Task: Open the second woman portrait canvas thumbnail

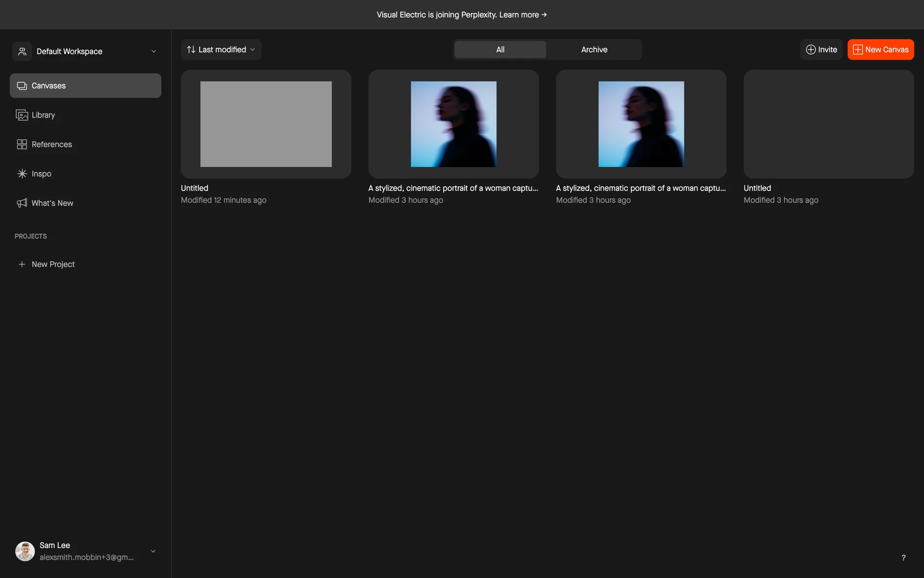Action: pos(641,124)
